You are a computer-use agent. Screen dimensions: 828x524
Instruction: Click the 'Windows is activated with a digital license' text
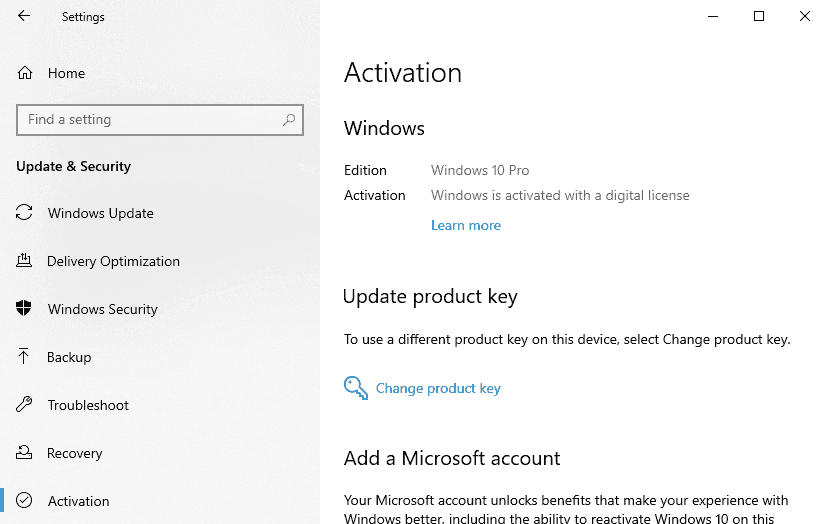click(x=560, y=195)
